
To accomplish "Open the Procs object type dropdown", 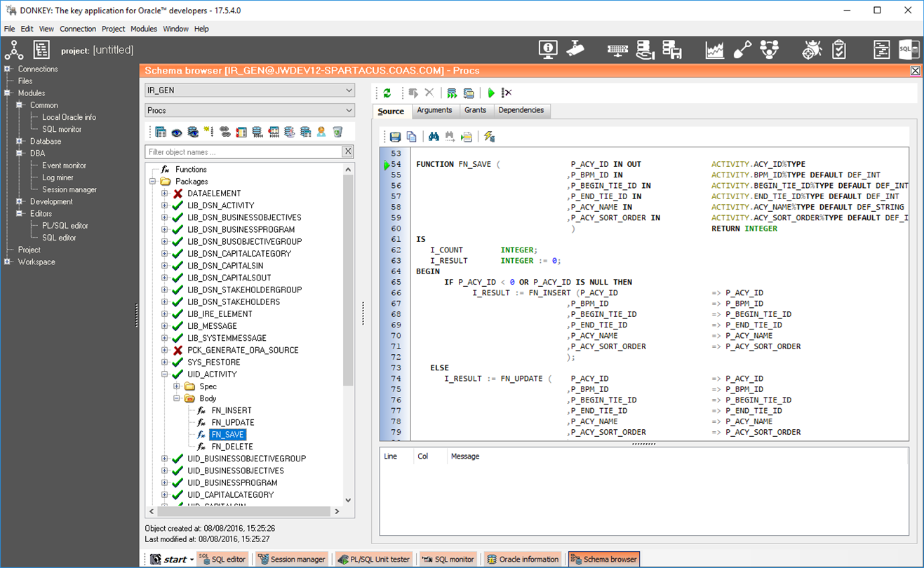I will coord(250,111).
